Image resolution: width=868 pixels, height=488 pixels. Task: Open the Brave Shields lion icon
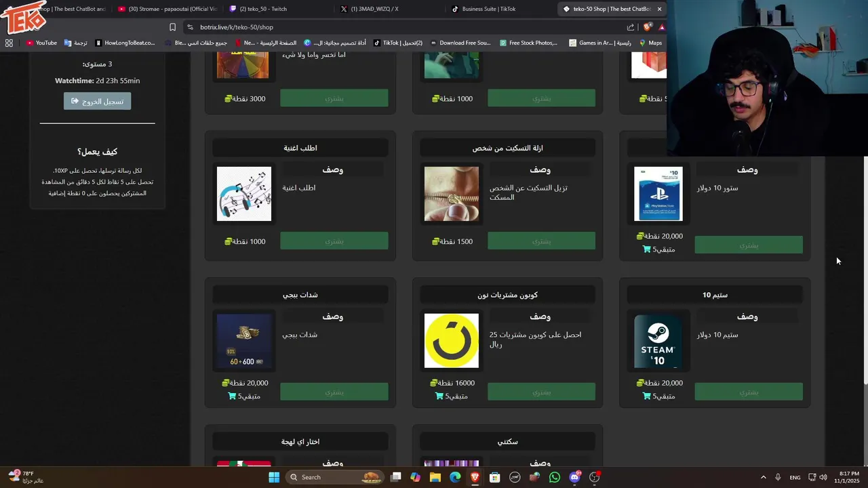[x=648, y=27]
